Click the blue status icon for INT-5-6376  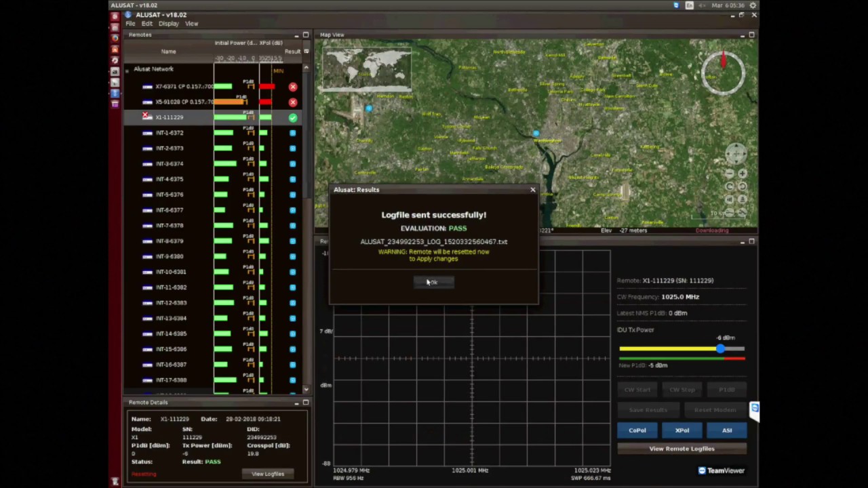(292, 195)
